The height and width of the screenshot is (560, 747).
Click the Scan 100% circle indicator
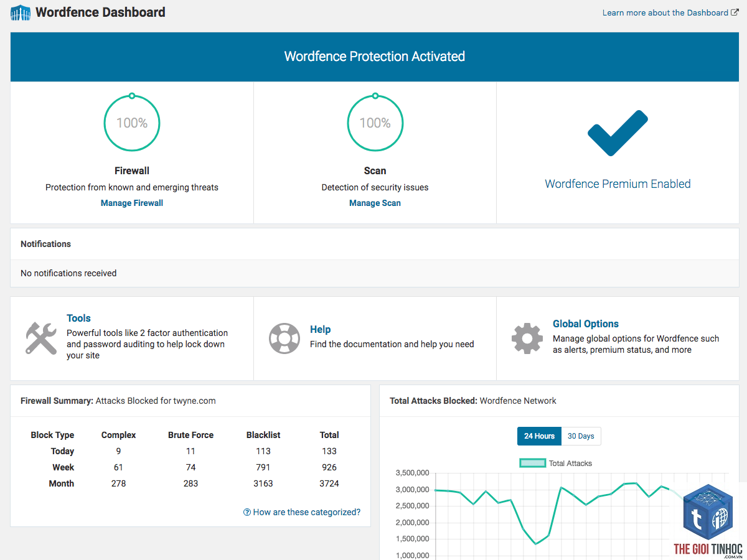(x=375, y=123)
